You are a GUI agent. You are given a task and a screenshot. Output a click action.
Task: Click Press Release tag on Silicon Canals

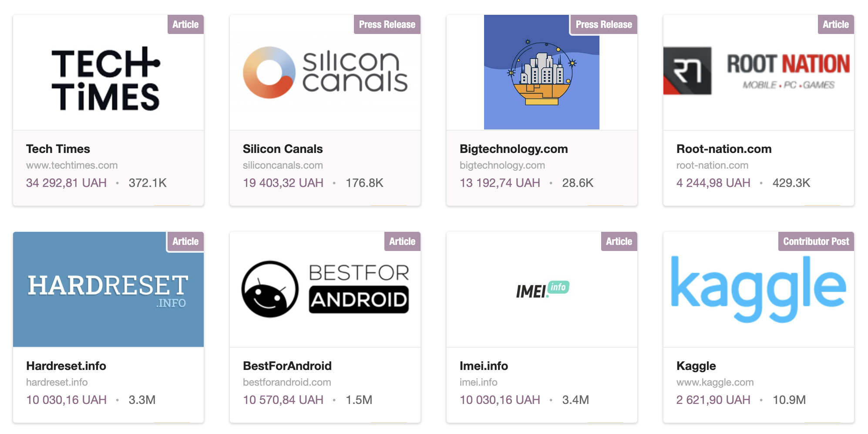(387, 24)
